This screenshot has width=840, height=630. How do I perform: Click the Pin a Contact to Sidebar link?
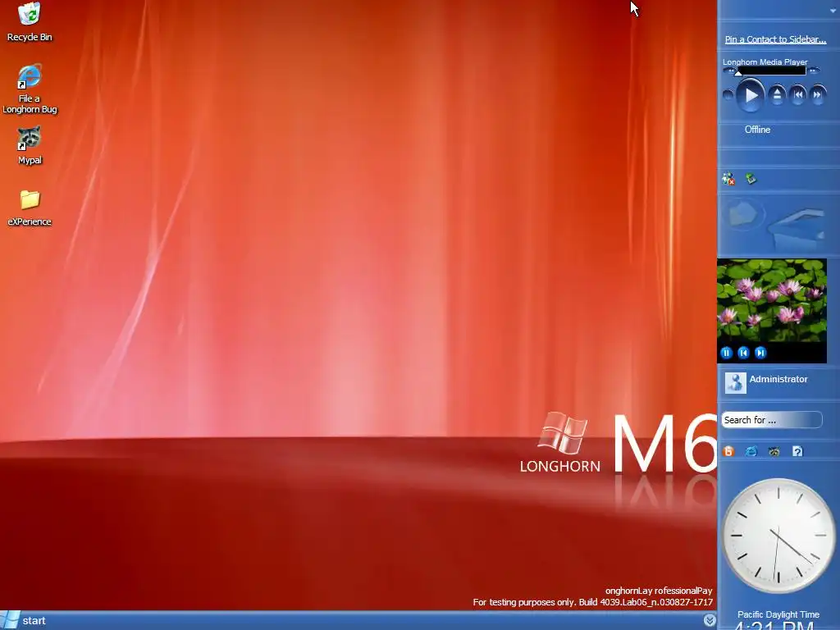[x=775, y=39]
